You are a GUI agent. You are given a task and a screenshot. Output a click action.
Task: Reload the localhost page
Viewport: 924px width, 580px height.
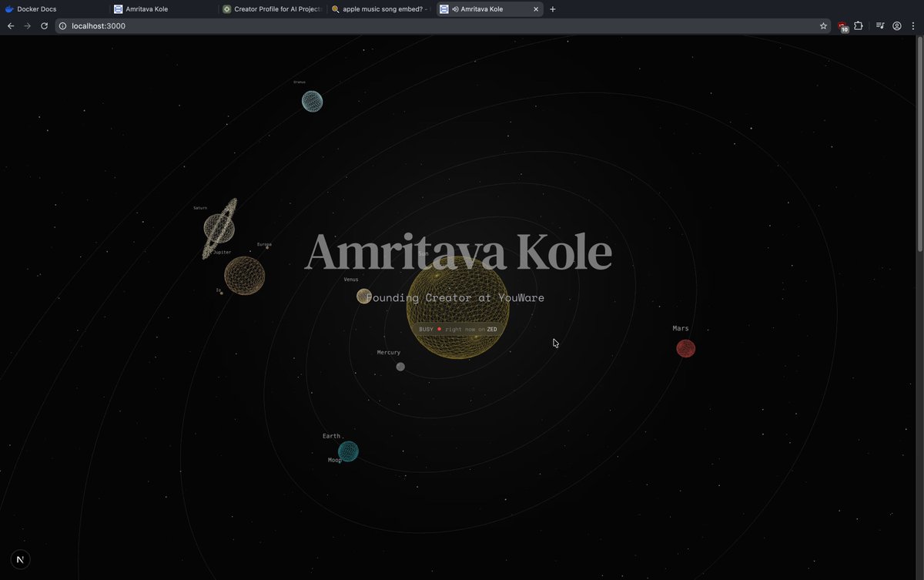point(45,25)
